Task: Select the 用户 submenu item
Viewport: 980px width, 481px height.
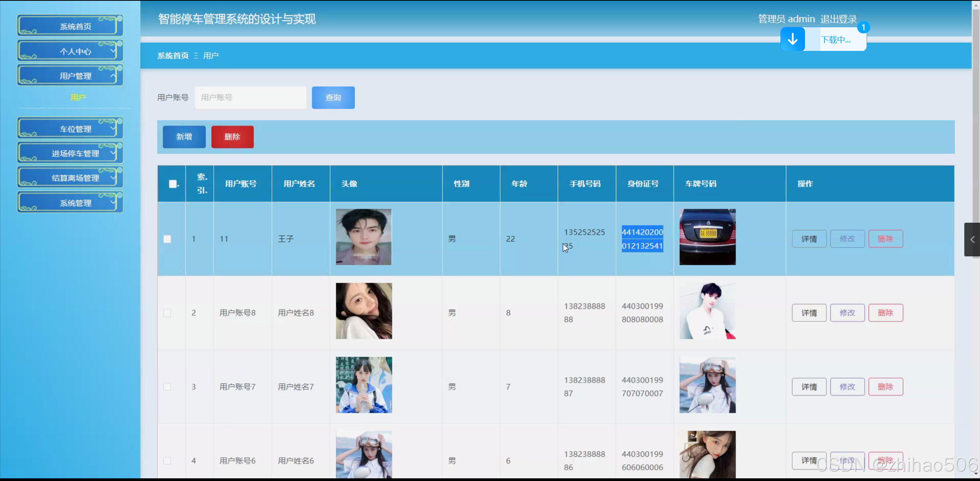Action: [x=78, y=97]
